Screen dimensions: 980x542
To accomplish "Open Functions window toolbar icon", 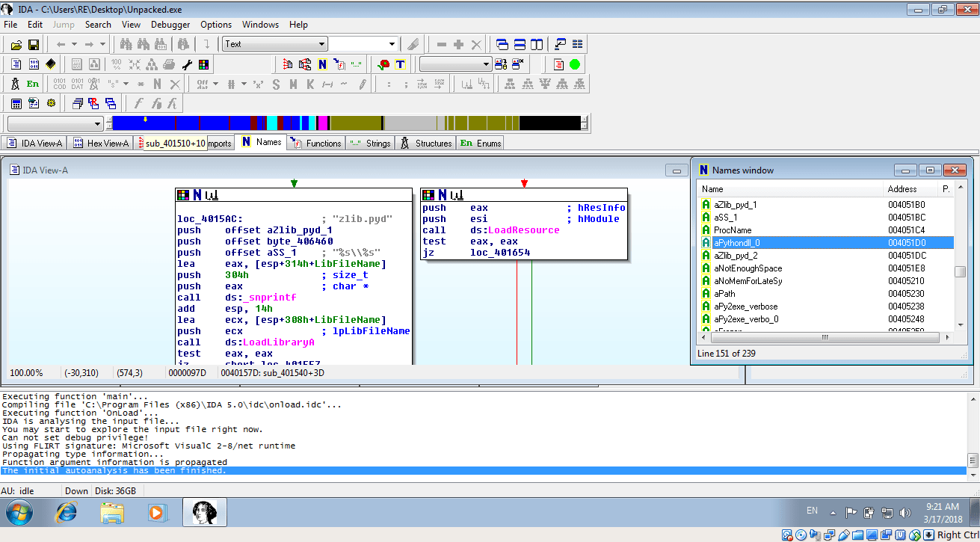I will (339, 64).
